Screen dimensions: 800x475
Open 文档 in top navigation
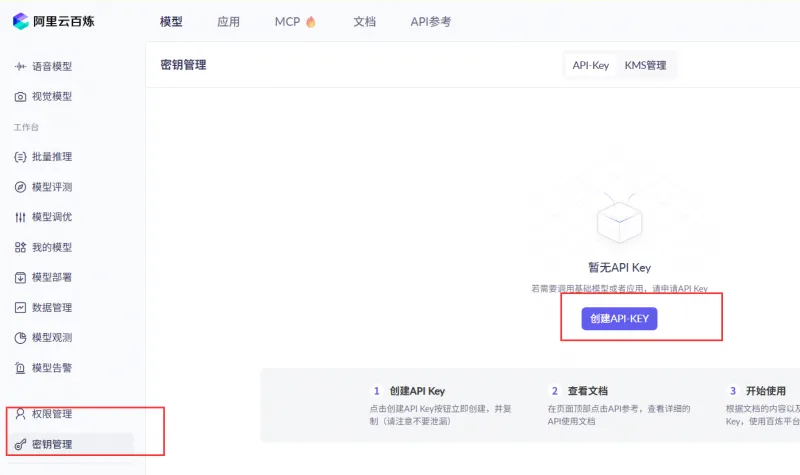364,21
